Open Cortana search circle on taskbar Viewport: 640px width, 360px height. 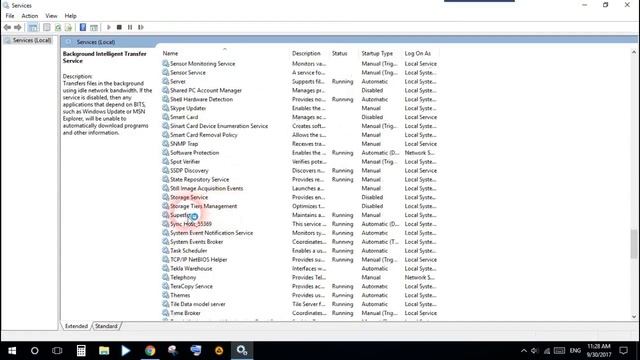(34, 351)
